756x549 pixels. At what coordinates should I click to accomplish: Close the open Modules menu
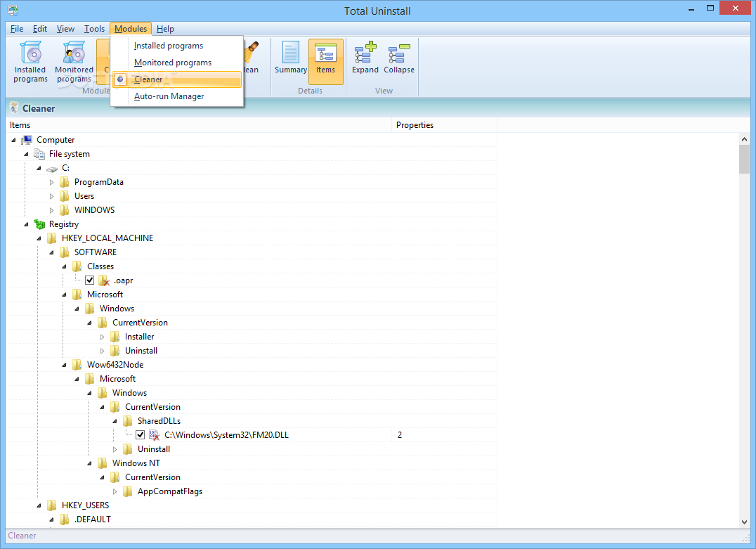coord(131,28)
